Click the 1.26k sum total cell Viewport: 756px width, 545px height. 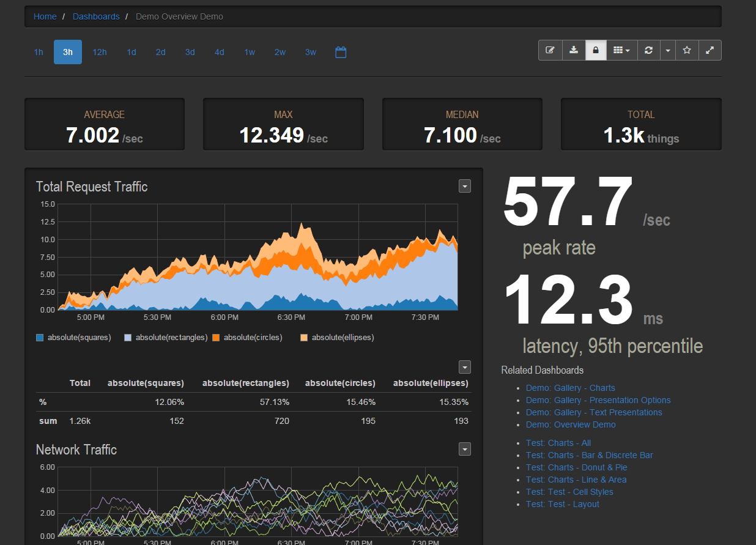[80, 421]
